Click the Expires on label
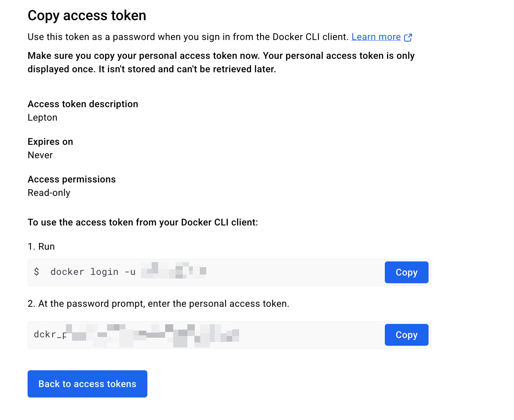514x420 pixels. 50,142
